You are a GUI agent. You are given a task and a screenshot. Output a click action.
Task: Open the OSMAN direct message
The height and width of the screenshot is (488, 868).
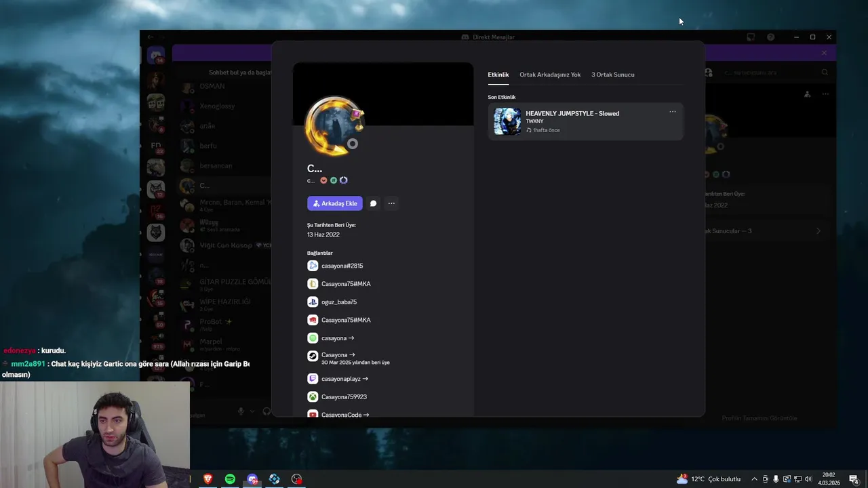pyautogui.click(x=225, y=86)
